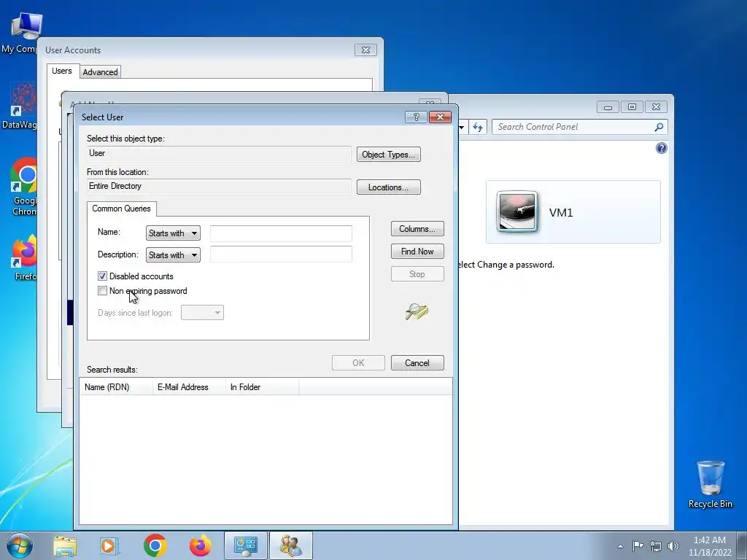
Task: Click the greyed OK button
Action: (x=358, y=363)
